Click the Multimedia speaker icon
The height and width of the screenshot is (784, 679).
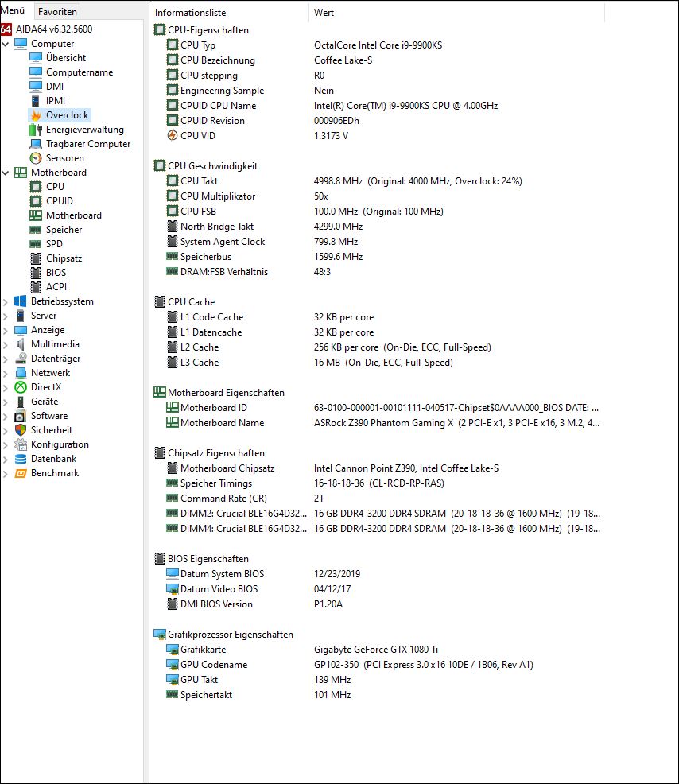21,344
